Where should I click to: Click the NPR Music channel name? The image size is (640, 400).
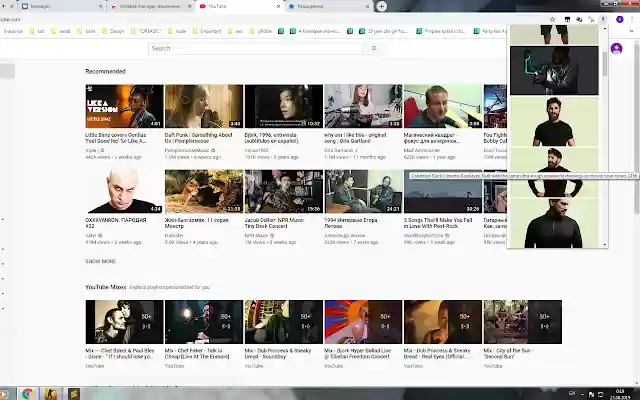click(256, 236)
